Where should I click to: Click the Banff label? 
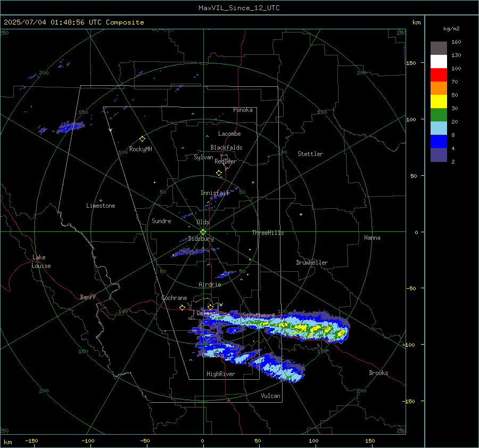tap(88, 297)
